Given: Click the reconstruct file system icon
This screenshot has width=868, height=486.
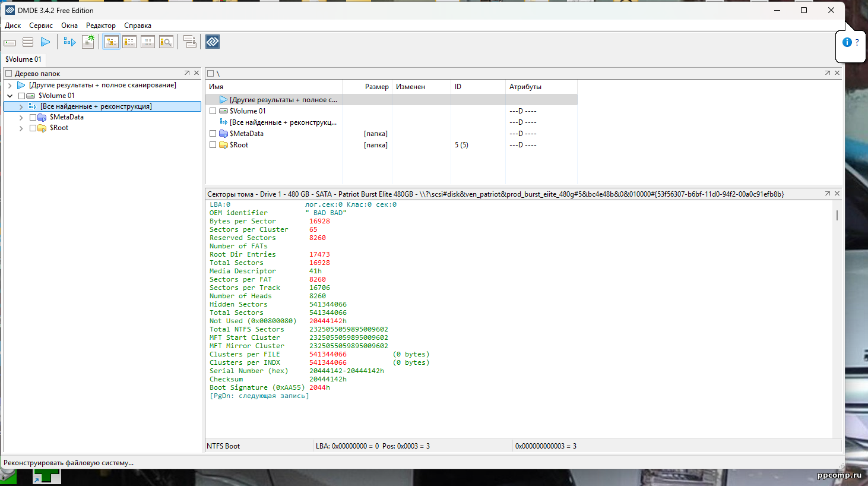Looking at the screenshot, I should click(69, 42).
